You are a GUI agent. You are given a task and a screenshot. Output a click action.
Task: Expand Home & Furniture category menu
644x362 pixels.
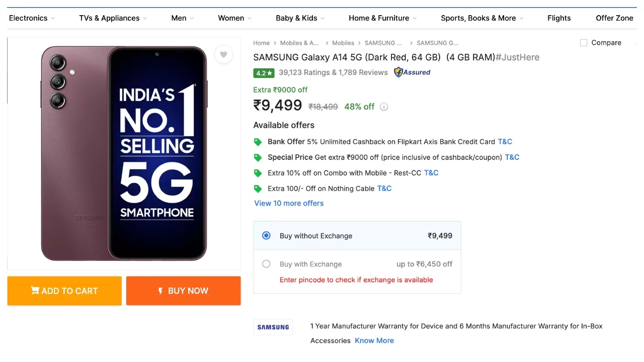click(382, 18)
